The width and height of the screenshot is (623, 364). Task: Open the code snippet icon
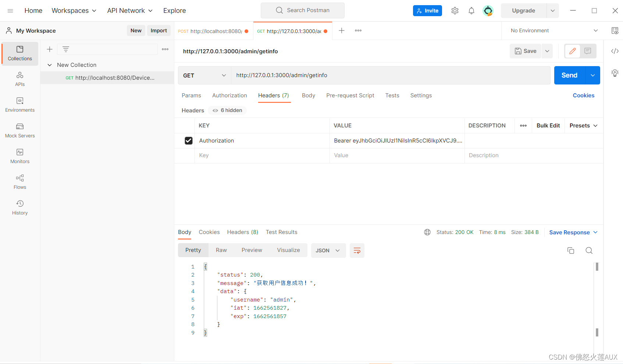coord(615,51)
